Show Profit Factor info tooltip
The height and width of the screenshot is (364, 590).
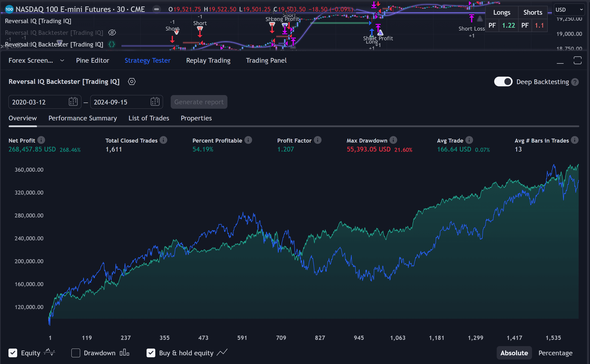pyautogui.click(x=318, y=140)
